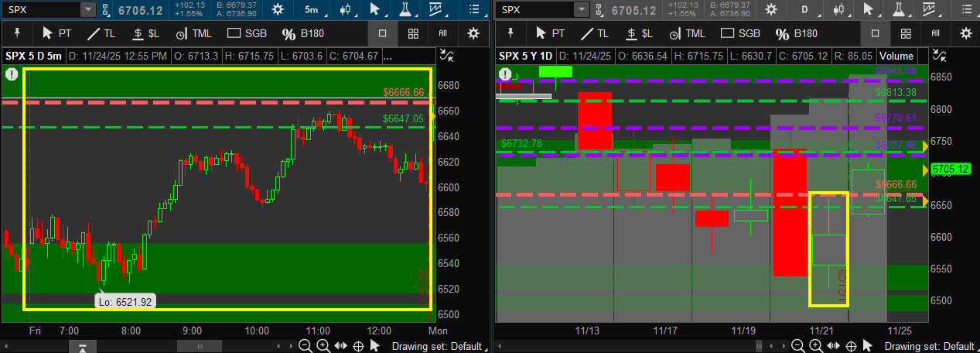
Task: Select the price level ($L) tool in right chart
Action: click(x=638, y=34)
